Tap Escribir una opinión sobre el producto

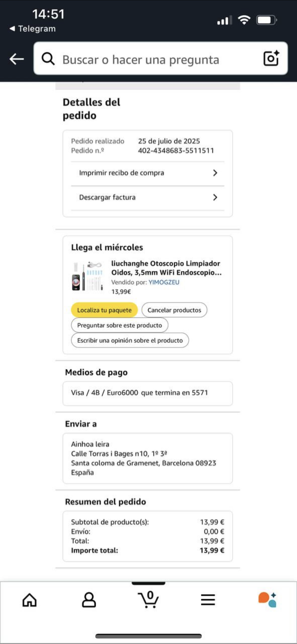130,340
